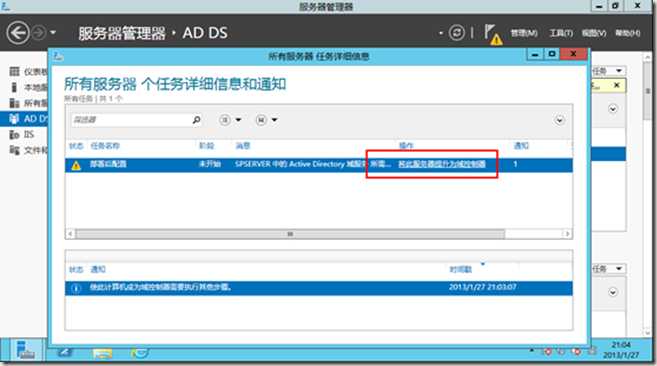This screenshot has height=366, width=657.
Task: Open the 管理(M) menu
Action: (x=524, y=33)
